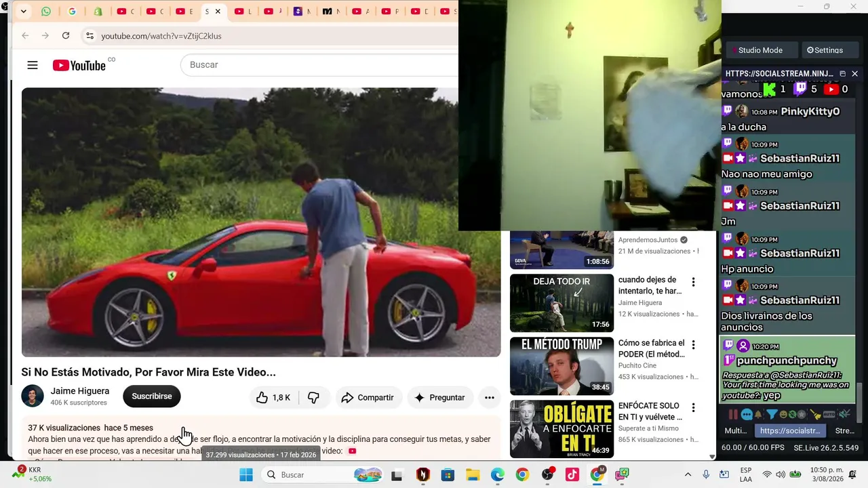Image resolution: width=868 pixels, height=488 pixels.
Task: Toggle the muted speaker icon in chat dock
Action: (x=844, y=414)
